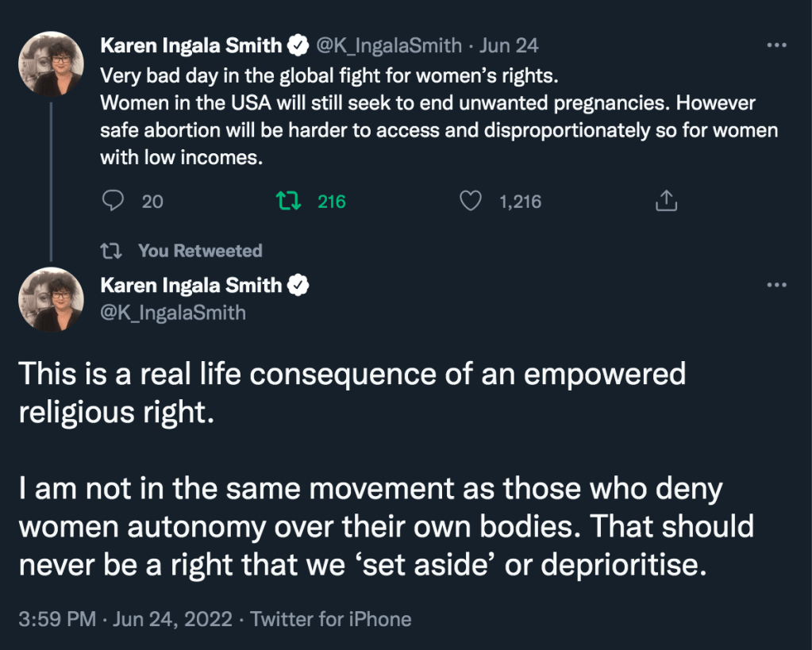Screen dimensions: 812x650
Task: Click the share upload icon
Action: (666, 202)
